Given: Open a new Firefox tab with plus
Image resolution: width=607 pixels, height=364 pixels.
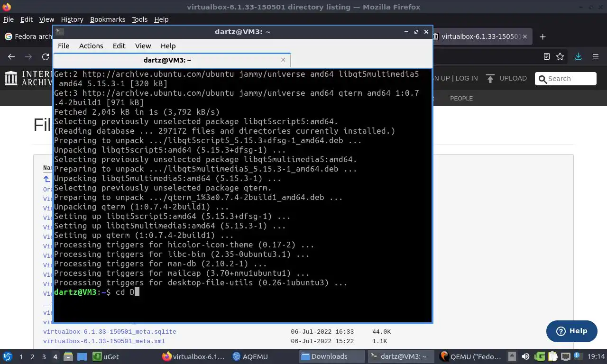Looking at the screenshot, I should click(543, 36).
